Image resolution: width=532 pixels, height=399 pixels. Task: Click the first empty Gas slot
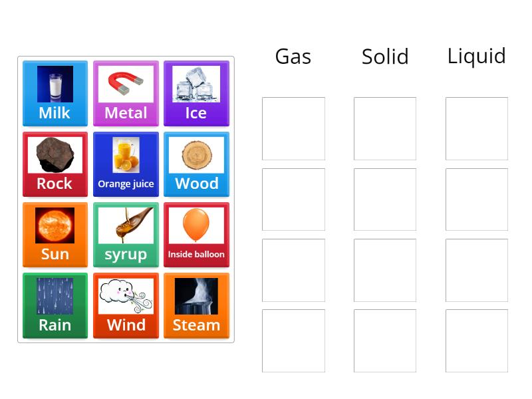click(x=293, y=128)
